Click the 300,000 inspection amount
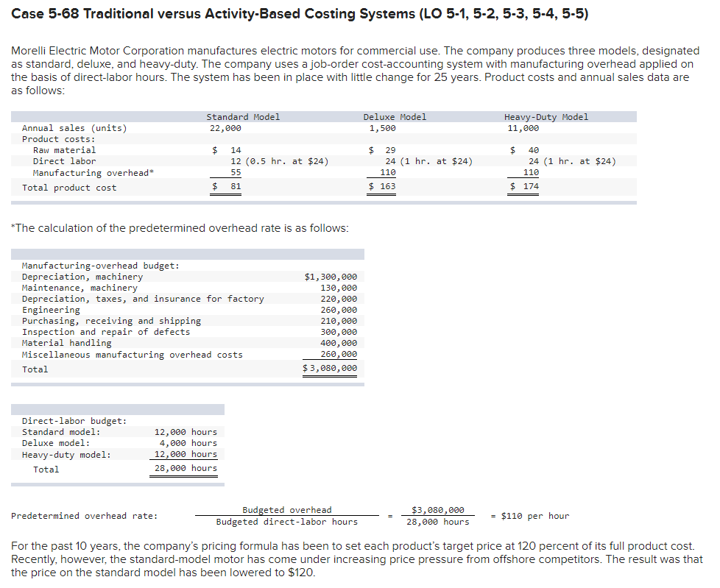This screenshot has height=588, width=720. tap(339, 332)
